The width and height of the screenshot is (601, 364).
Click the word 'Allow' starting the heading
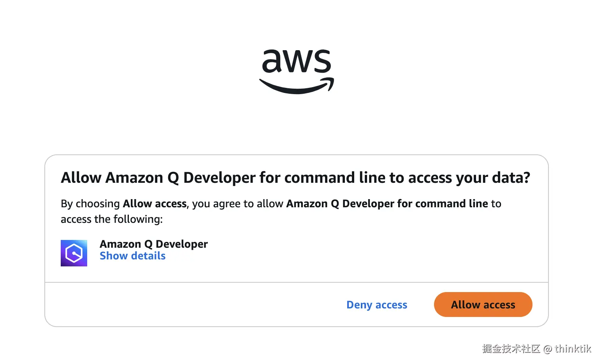click(x=81, y=178)
